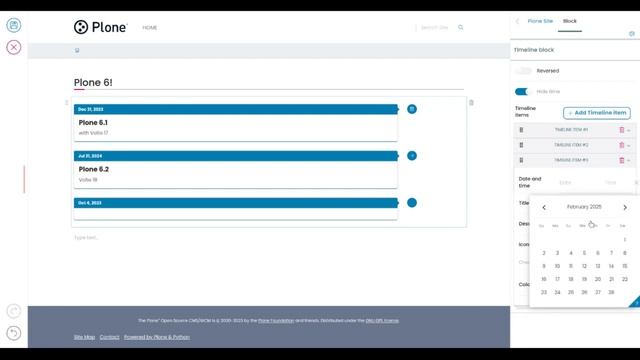Click the undo arrow in left toolbar
640x360 pixels.
coord(13,333)
